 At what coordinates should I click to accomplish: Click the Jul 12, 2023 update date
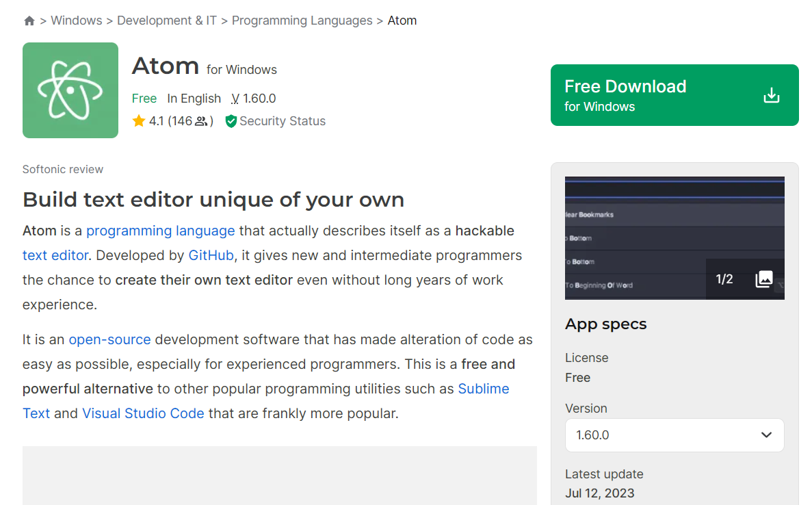pyautogui.click(x=599, y=493)
